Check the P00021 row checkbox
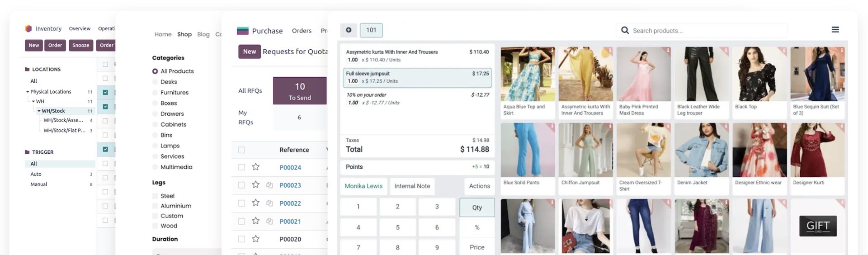Viewport: 868px width, 255px height. coord(241,221)
